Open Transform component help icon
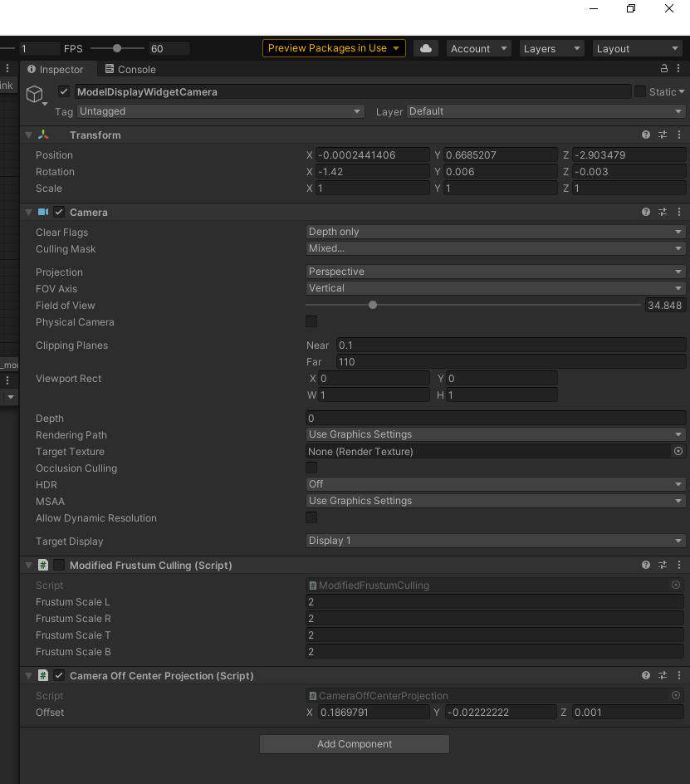The width and height of the screenshot is (690, 784). 646,135
